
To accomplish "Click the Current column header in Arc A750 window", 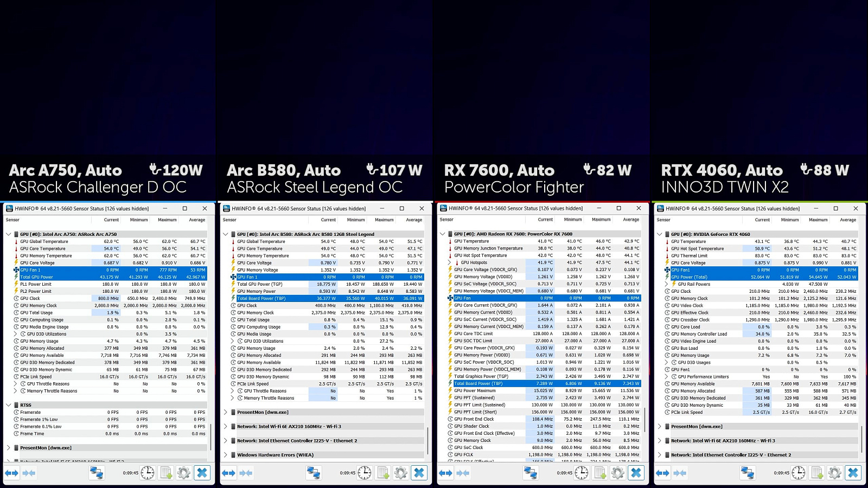I will tap(111, 220).
